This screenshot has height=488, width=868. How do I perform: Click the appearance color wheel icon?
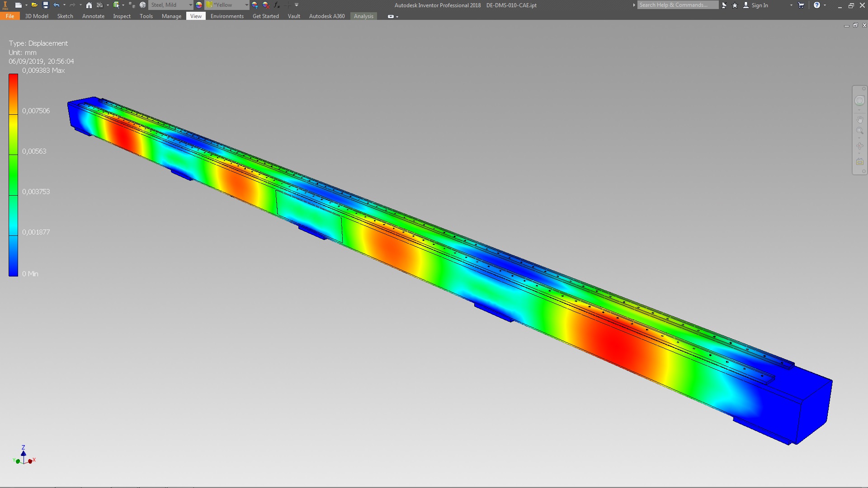[x=199, y=5]
